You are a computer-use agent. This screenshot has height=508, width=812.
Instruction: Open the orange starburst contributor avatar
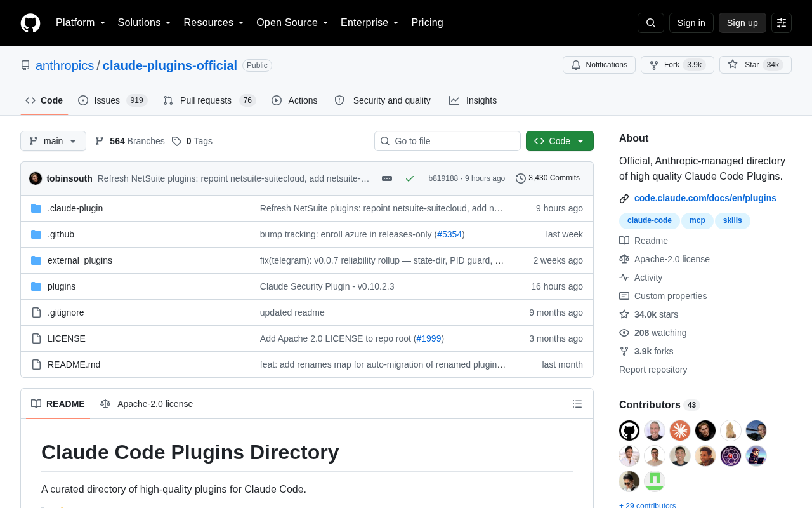click(680, 431)
